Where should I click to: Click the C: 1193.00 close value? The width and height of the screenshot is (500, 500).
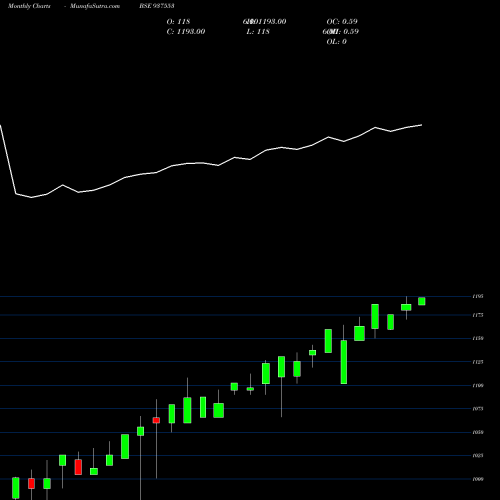pos(186,31)
